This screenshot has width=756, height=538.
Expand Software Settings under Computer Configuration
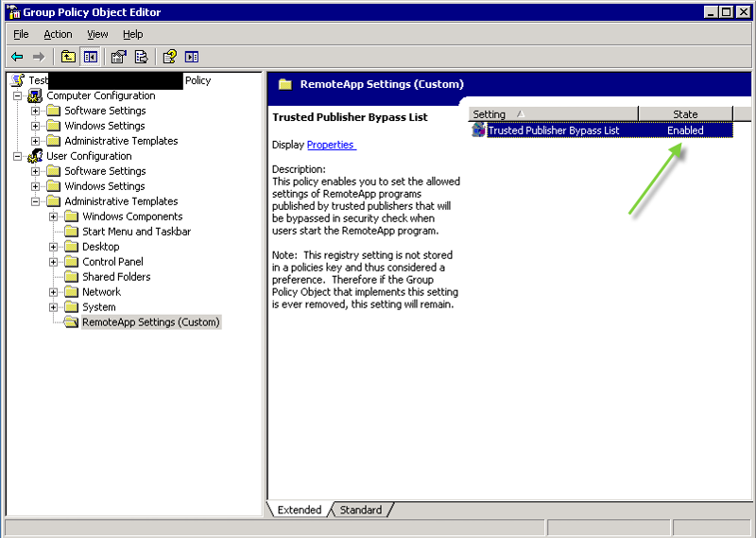[35, 111]
